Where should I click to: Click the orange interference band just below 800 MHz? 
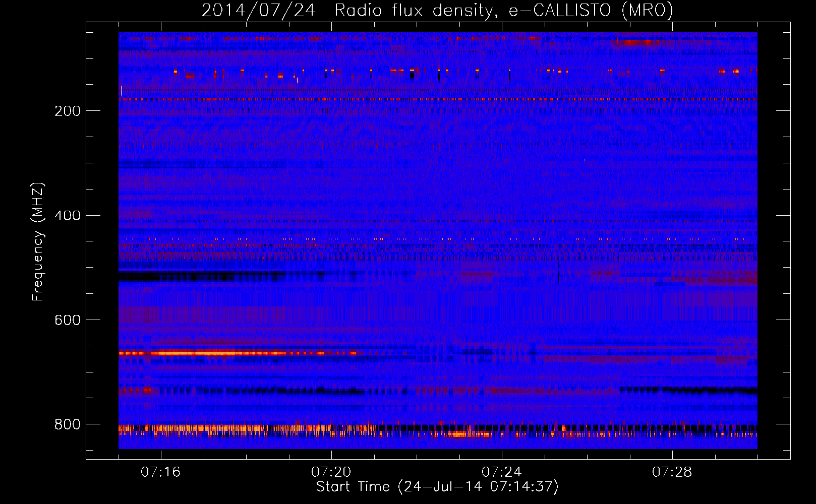pos(438,430)
